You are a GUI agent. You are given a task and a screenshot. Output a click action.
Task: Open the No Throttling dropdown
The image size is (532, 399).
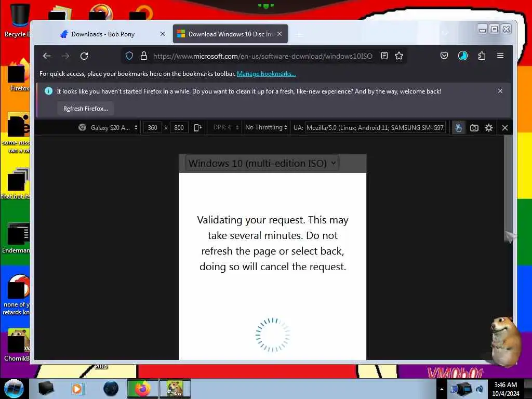pos(266,127)
